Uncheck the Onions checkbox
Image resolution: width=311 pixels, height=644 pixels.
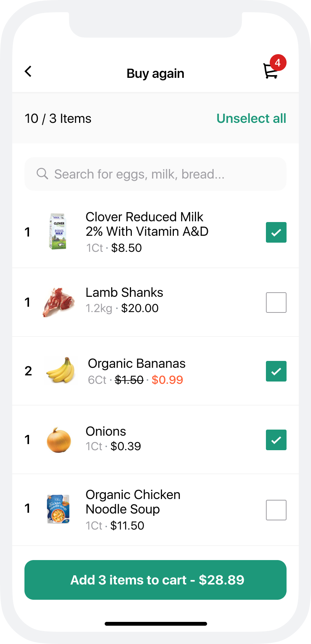click(276, 440)
